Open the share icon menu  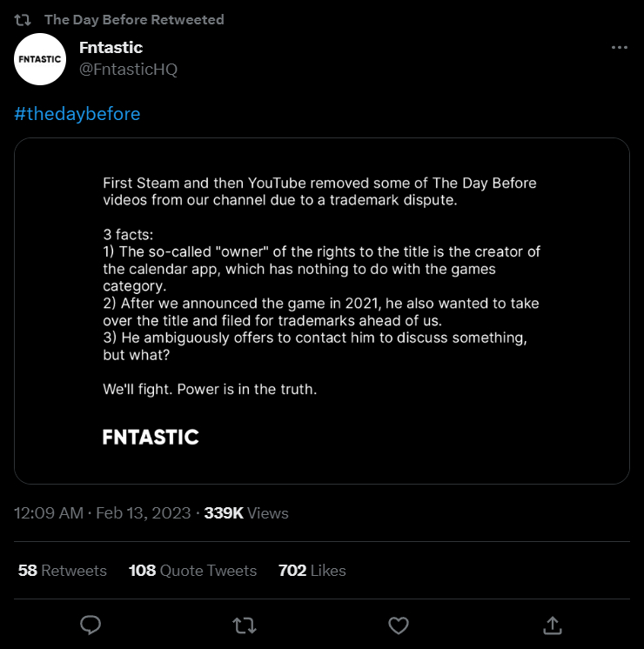pos(552,625)
